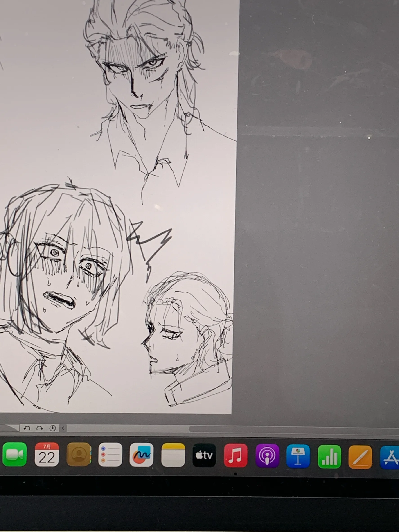Image resolution: width=399 pixels, height=532 pixels.
Task: Open the App Store in Dock
Action: 390,457
